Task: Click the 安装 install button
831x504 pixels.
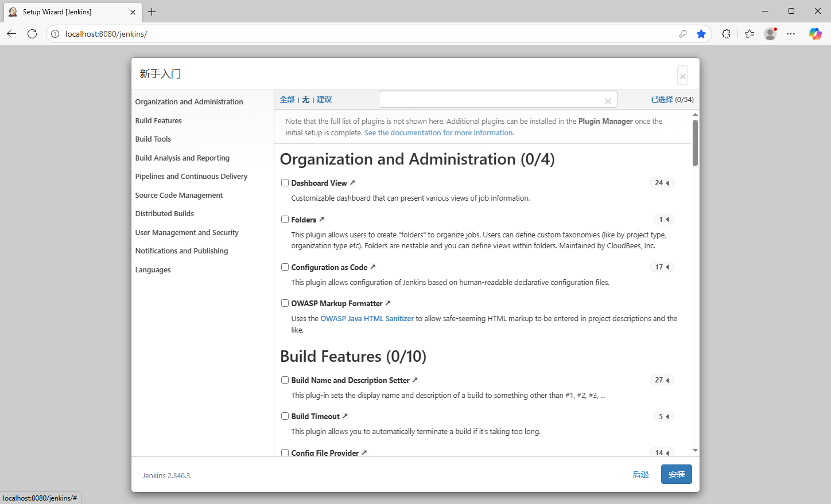Action: pyautogui.click(x=677, y=474)
